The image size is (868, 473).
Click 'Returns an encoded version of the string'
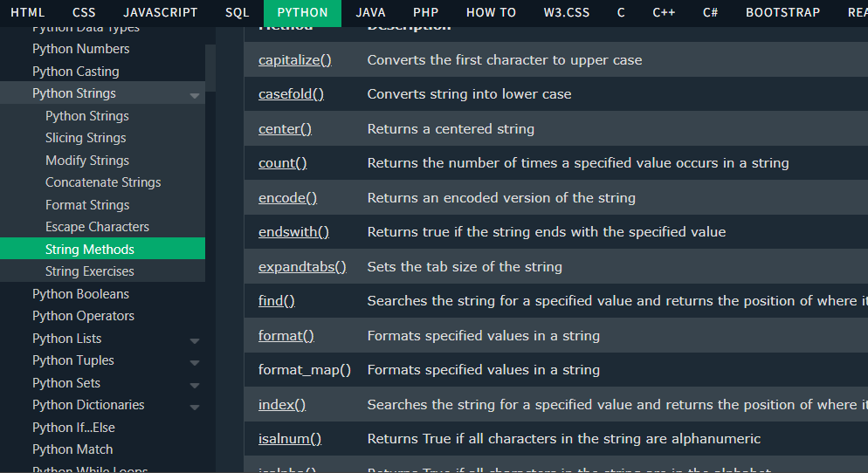click(501, 198)
